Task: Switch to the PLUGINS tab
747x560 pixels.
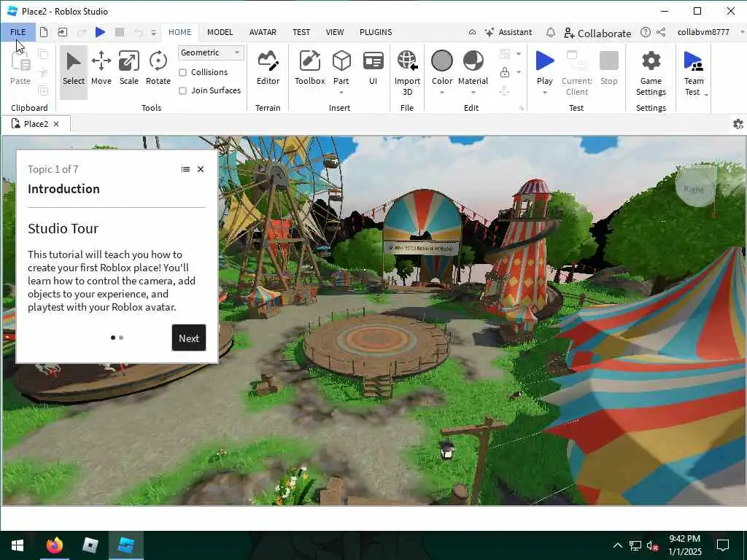Action: [376, 32]
